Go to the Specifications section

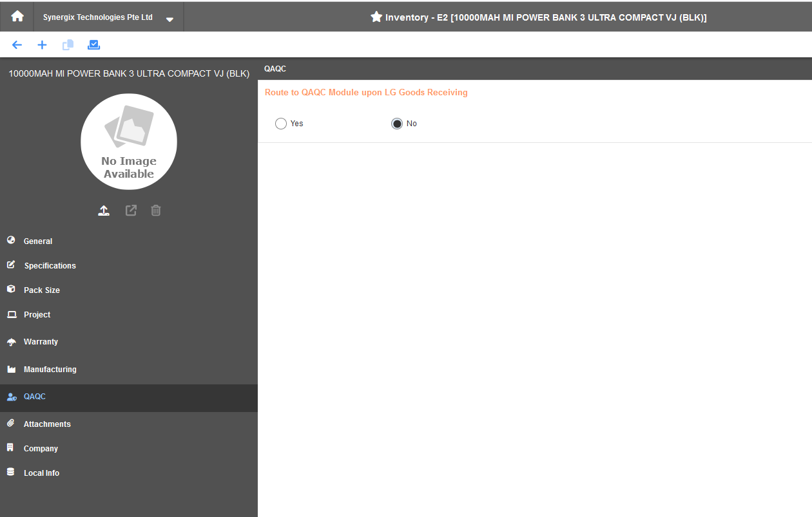[50, 266]
